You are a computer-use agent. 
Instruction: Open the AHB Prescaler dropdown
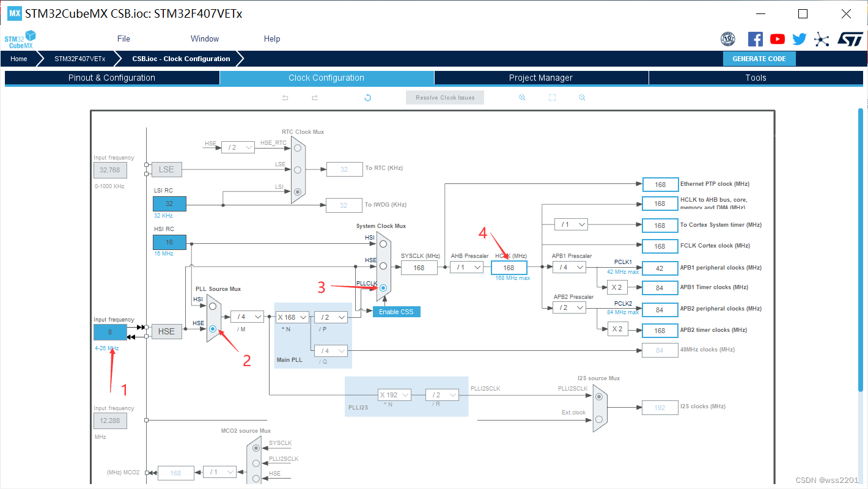tap(467, 267)
